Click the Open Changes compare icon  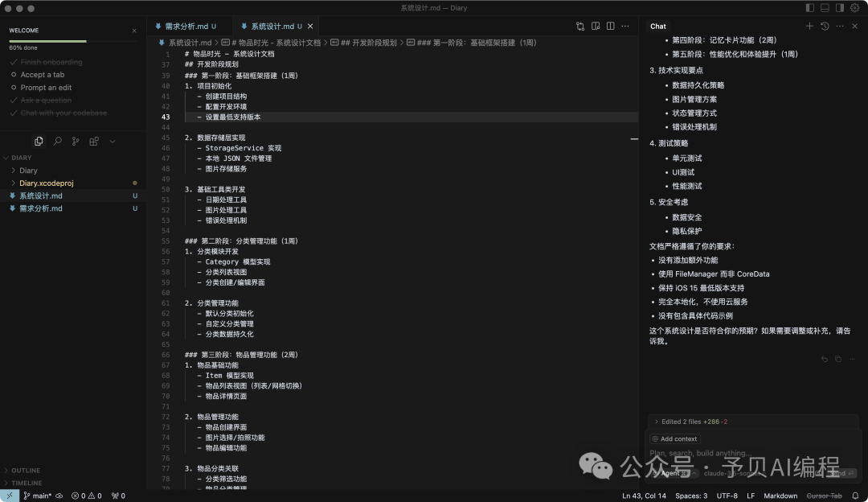coord(580,26)
